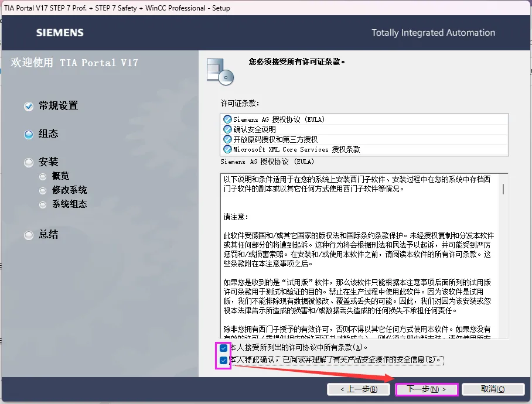Click 系统组态 sub-step label
The image size is (532, 404).
point(70,204)
